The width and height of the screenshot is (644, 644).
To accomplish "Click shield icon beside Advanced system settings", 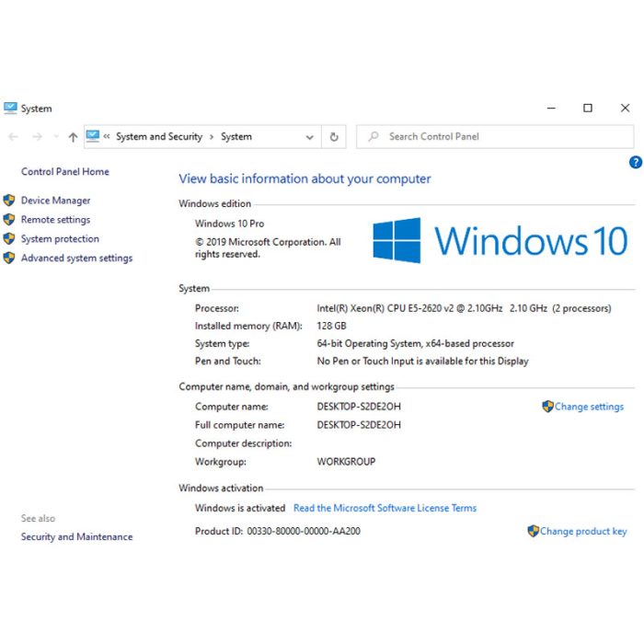I will (x=9, y=258).
